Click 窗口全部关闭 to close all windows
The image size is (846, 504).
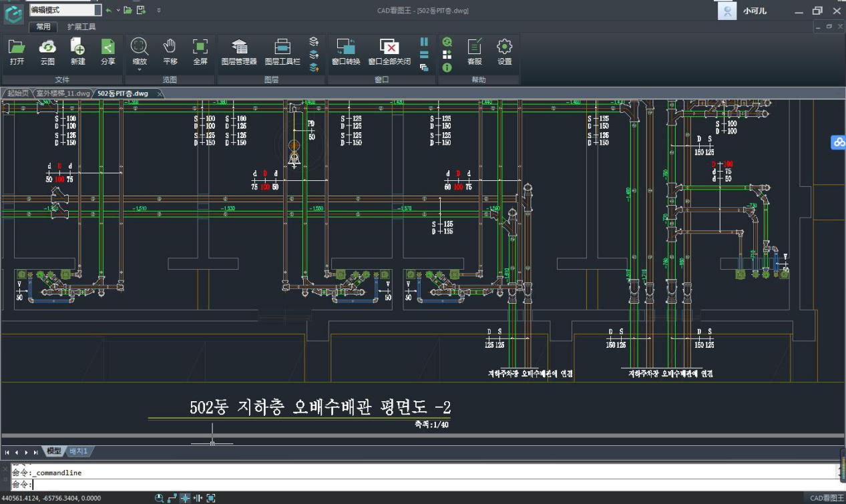[x=389, y=51]
